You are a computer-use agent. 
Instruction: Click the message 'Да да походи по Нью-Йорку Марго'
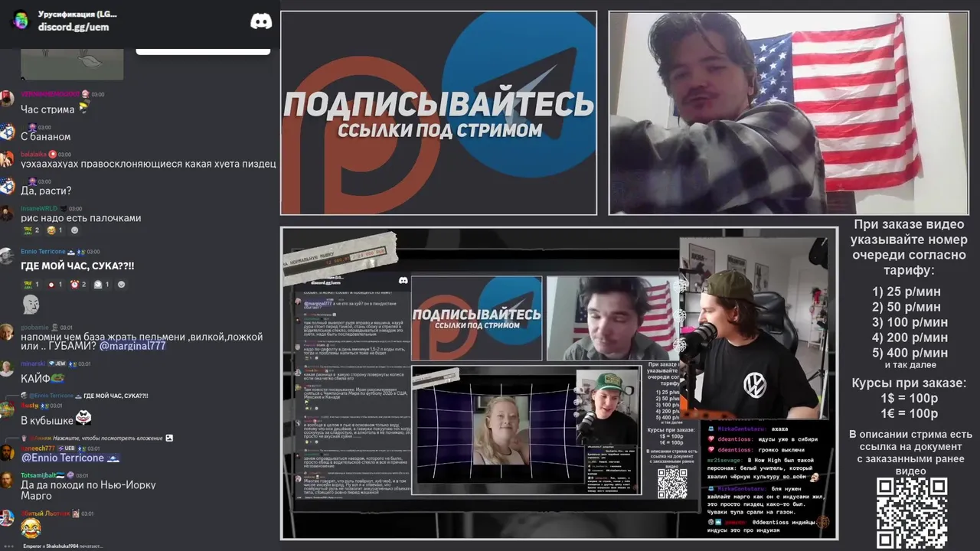tap(88, 491)
